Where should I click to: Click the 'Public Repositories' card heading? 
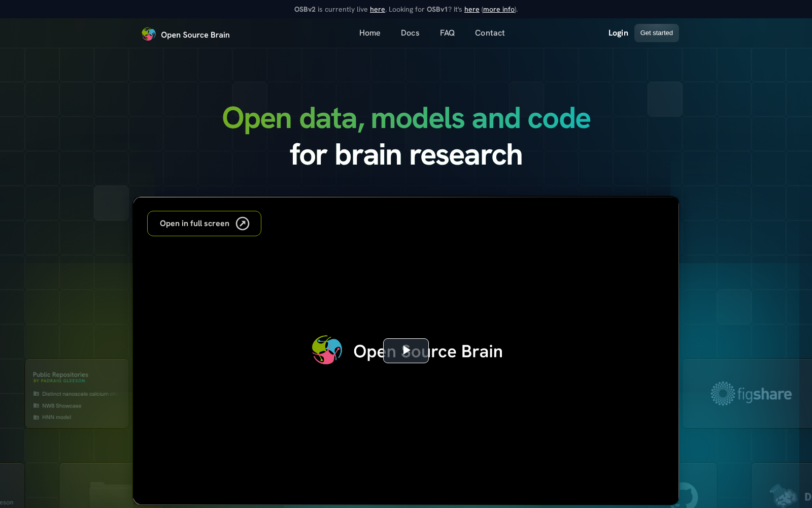tap(60, 374)
